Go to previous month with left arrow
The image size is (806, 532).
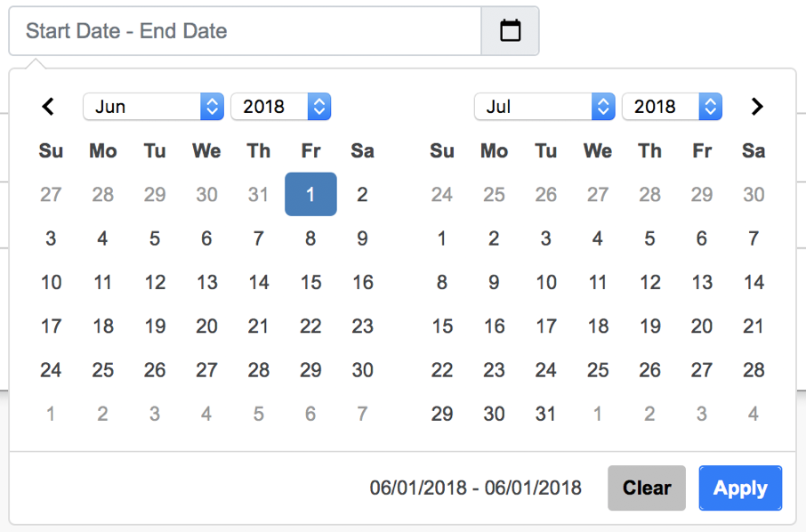49,107
